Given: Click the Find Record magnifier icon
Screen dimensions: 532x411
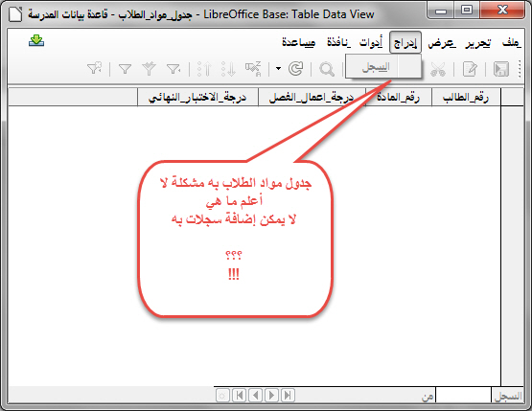Looking at the screenshot, I should (327, 69).
